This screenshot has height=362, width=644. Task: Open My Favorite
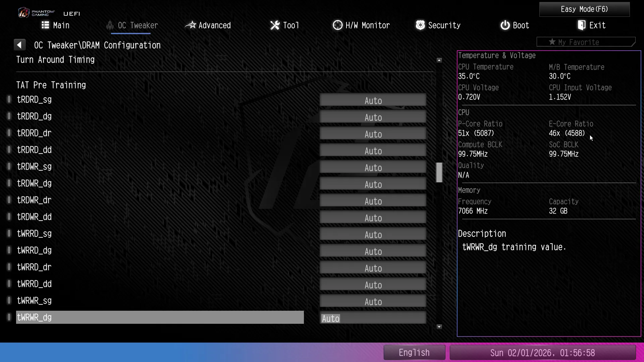click(585, 42)
